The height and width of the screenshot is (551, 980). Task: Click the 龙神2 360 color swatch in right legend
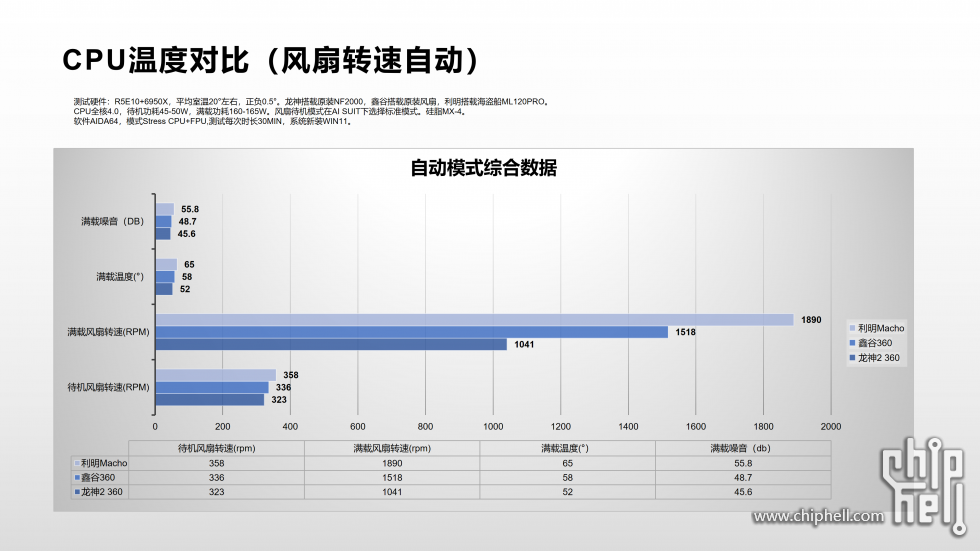pyautogui.click(x=852, y=358)
